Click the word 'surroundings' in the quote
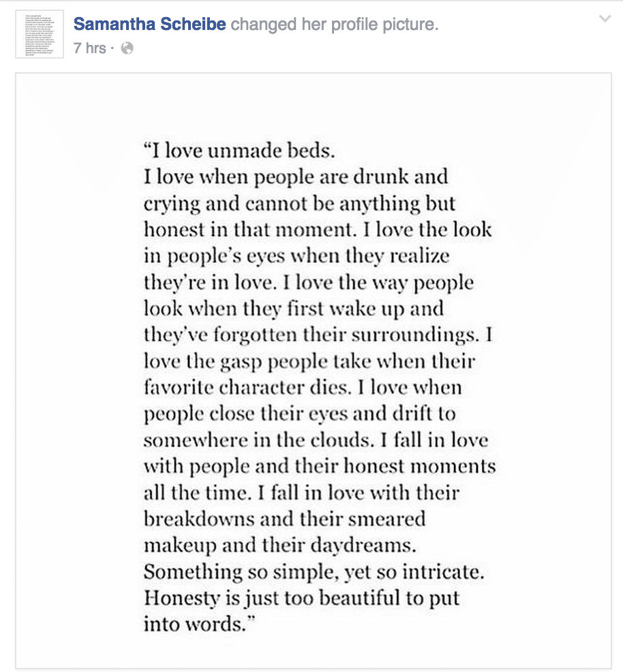The image size is (623, 672). point(414,335)
